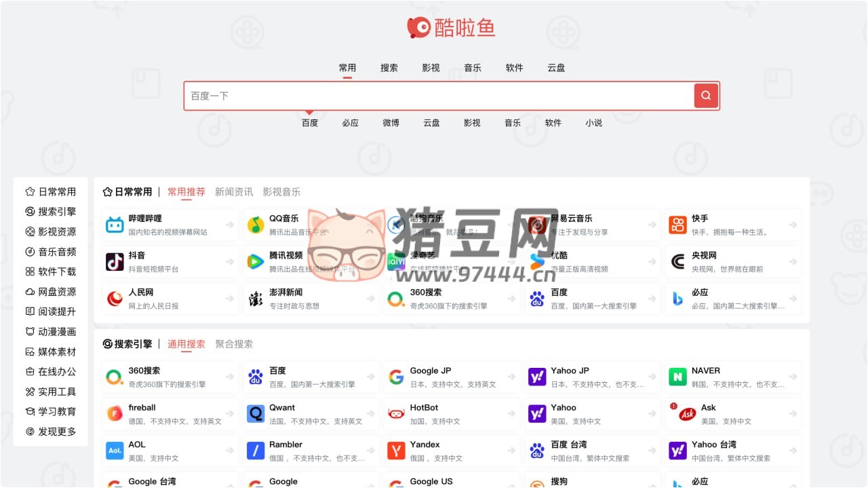
Task: Click 发现更多 in the left sidebar
Action: point(51,431)
